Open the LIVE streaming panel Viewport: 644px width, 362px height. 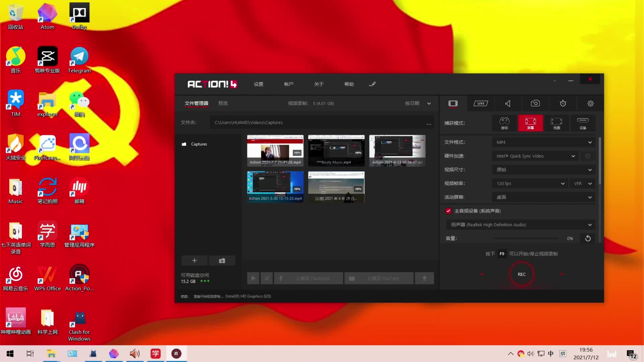pyautogui.click(x=480, y=104)
